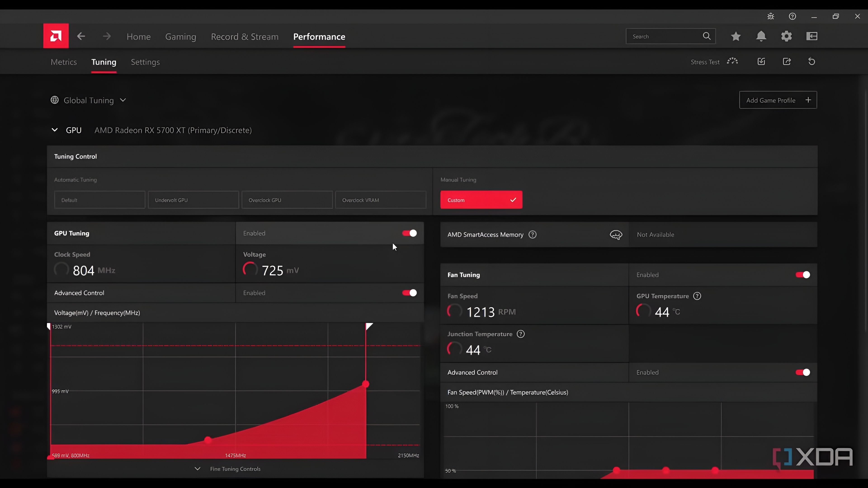This screenshot has width=868, height=488.
Task: Open the help question mark icon
Action: click(793, 16)
